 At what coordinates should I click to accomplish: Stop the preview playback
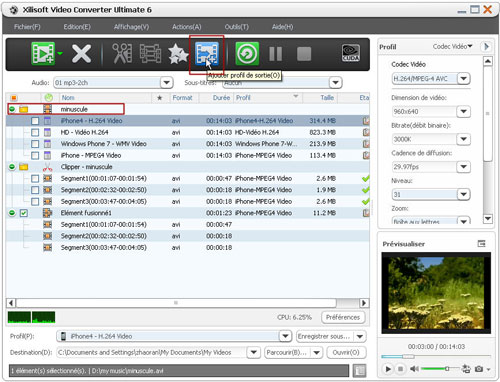400,369
